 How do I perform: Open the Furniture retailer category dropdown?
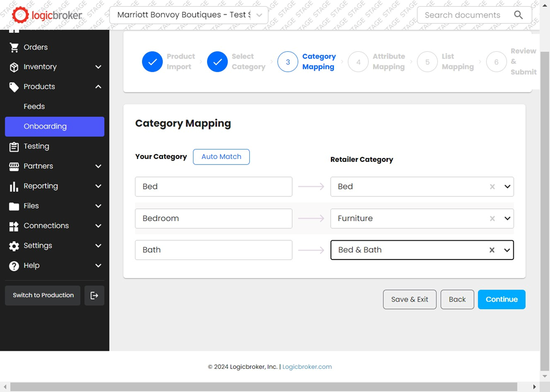click(507, 218)
